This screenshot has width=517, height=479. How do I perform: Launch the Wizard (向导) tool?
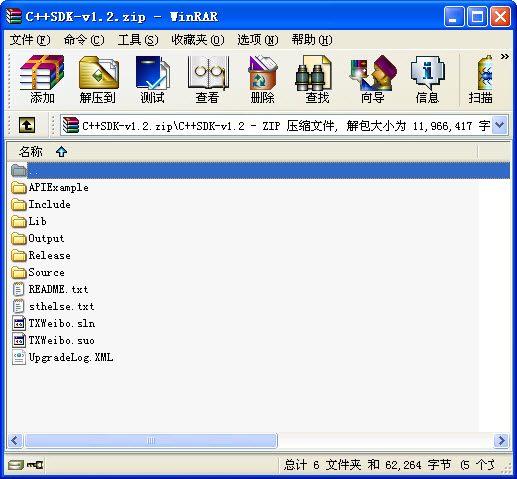click(373, 79)
